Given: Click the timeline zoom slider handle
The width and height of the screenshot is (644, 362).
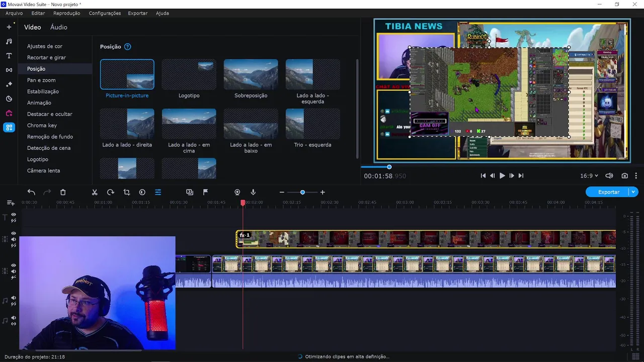Looking at the screenshot, I should point(302,192).
